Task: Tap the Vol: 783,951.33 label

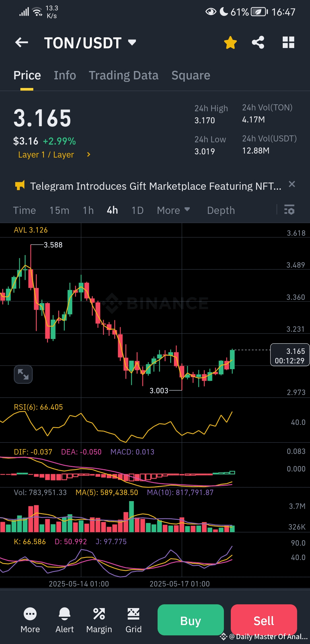Action: [40, 492]
